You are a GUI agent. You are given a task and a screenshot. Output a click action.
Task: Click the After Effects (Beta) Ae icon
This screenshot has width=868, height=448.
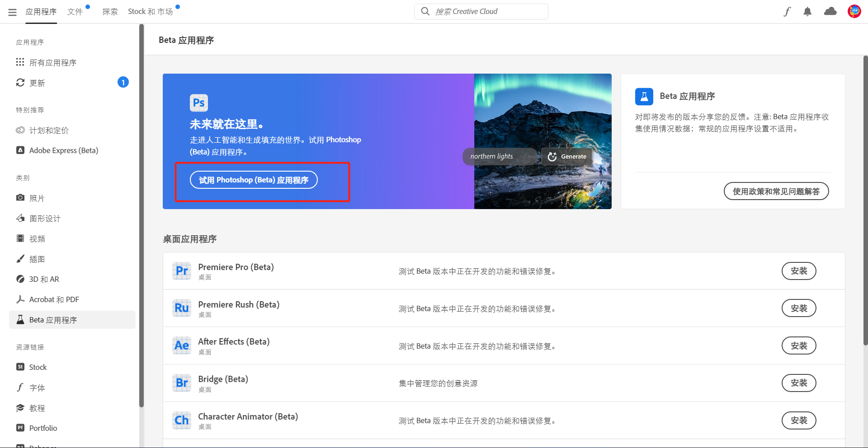[x=182, y=345]
